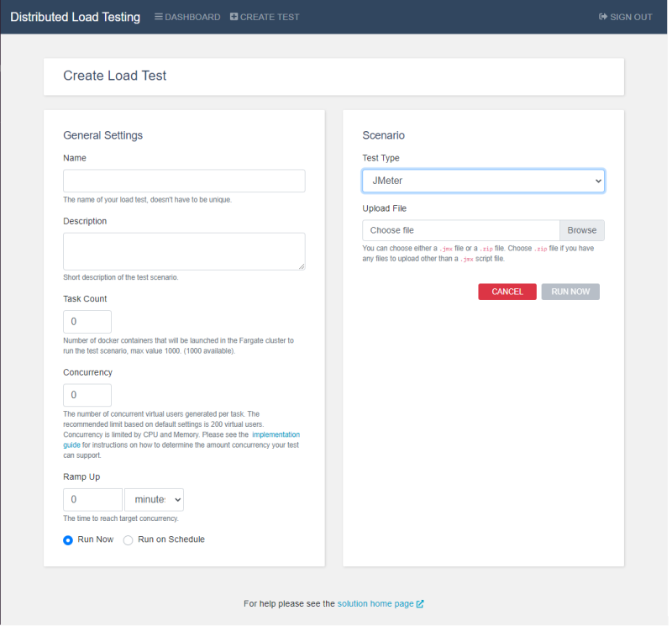Open the CREATE TEST menu item
The height and width of the screenshot is (626, 672).
click(265, 17)
